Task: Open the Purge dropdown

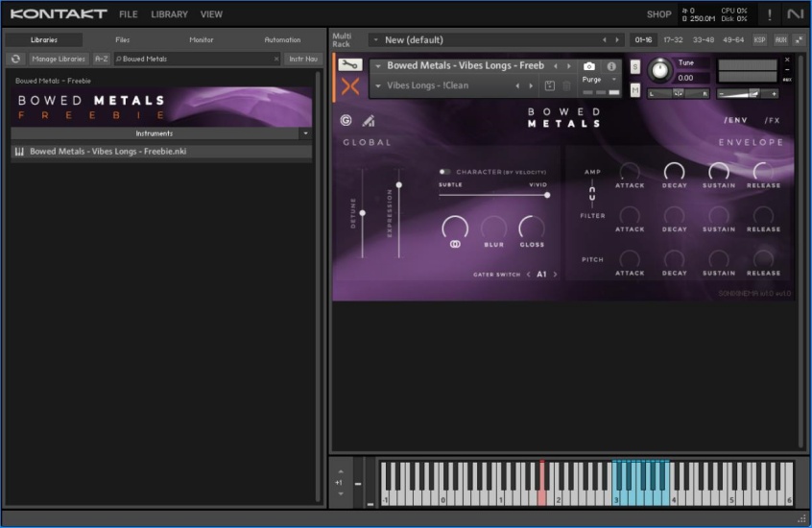Action: point(598,80)
